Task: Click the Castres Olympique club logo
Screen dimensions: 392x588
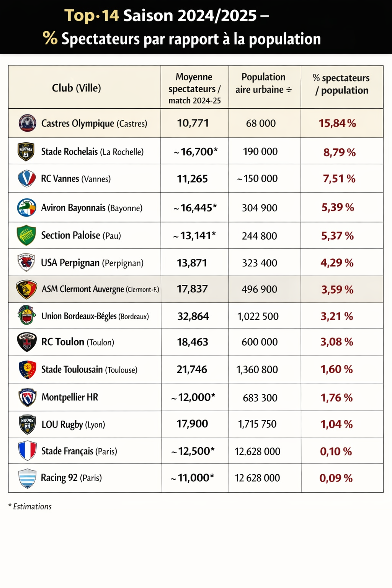Action: [x=27, y=123]
